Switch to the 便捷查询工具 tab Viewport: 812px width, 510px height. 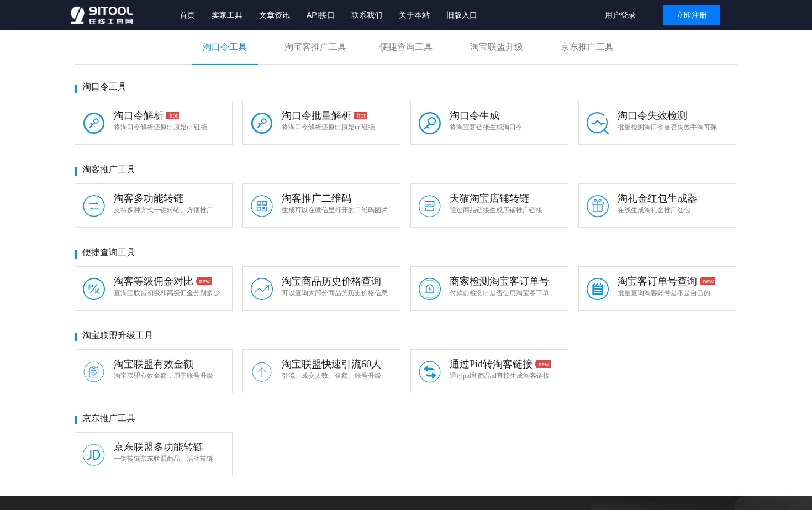tap(406, 47)
